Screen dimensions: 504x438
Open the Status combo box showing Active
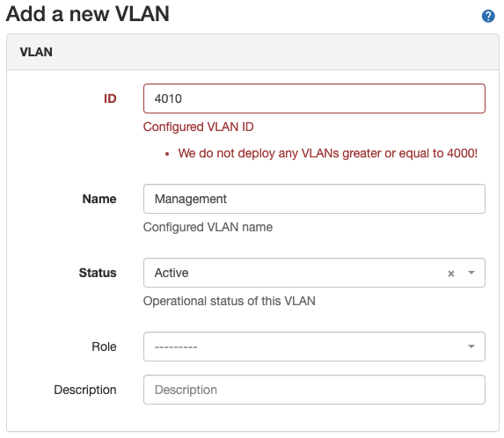click(314, 273)
